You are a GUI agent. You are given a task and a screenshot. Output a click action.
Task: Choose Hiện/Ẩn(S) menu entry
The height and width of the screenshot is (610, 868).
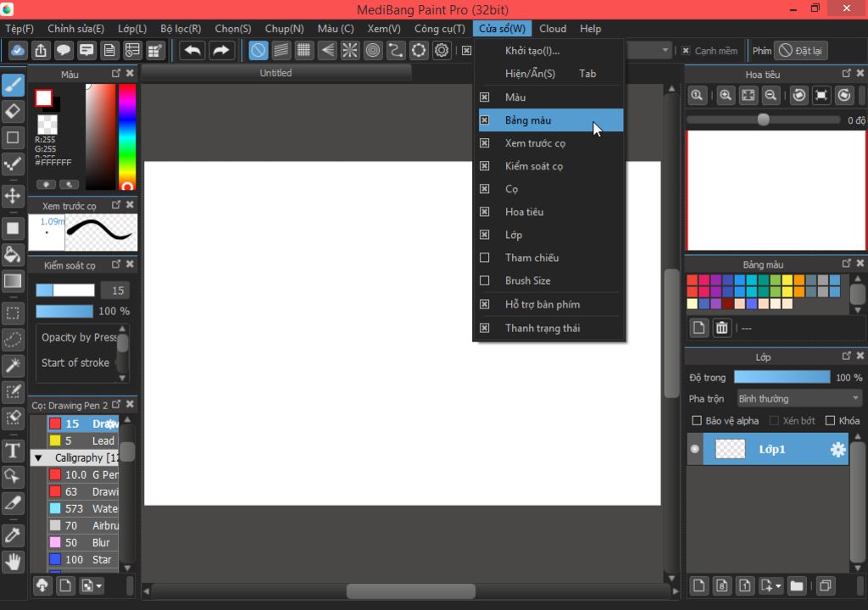tap(551, 74)
